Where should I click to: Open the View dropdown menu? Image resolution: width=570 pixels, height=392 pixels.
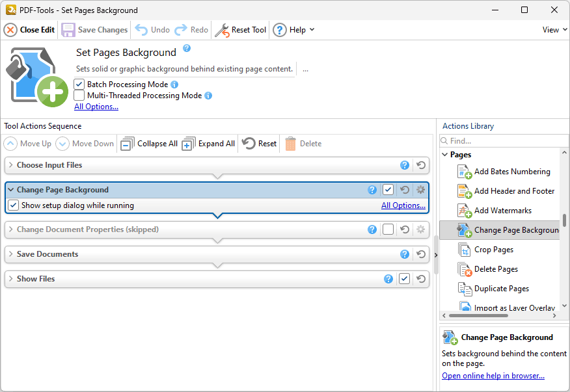555,30
